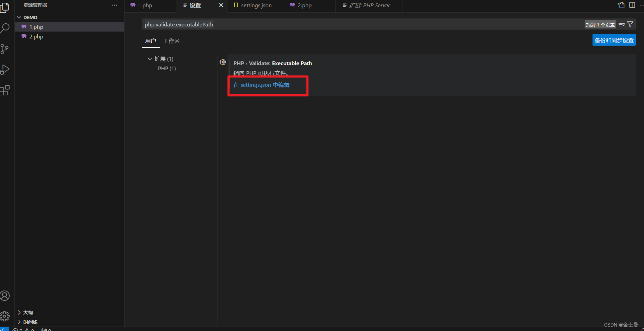
Task: Click the PHP › Validate: Executable Path title
Action: (272, 63)
